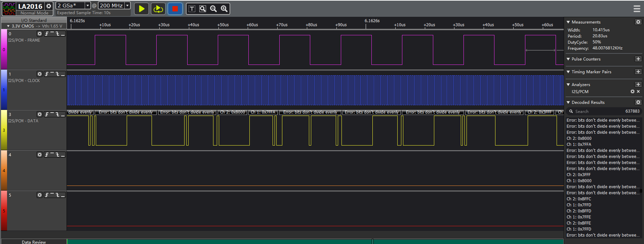Select decoded result 'Ch 1: 0x7FFA' in list
This screenshot has height=244, width=644.
579,145
